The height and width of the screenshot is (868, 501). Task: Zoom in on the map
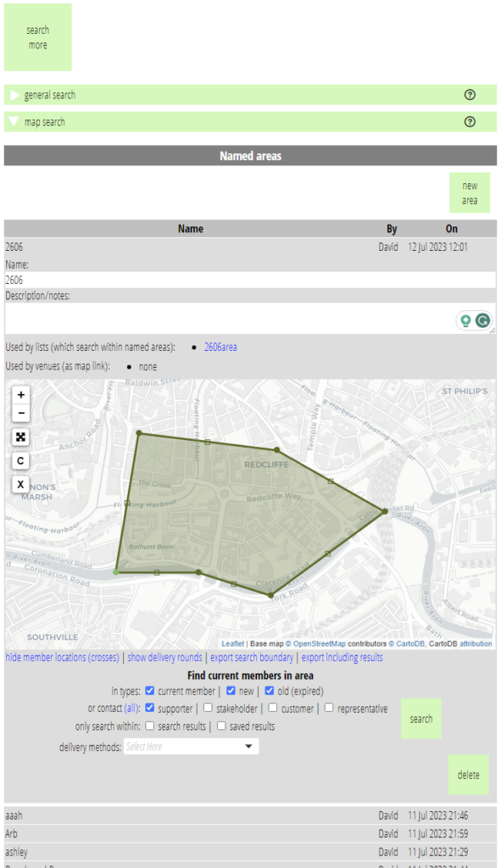(x=21, y=395)
